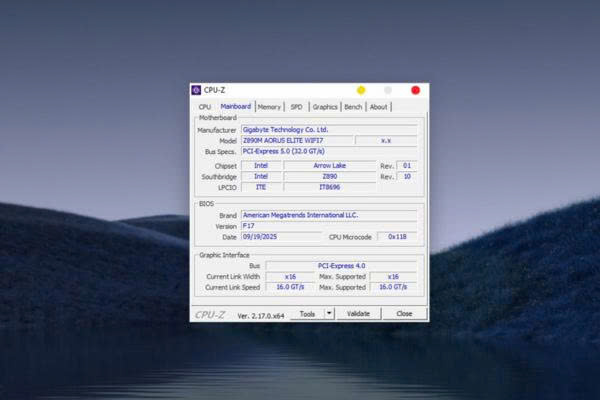This screenshot has width=600, height=400.
Task: Click the CPU Microcode value 0x118
Action: [x=397, y=237]
